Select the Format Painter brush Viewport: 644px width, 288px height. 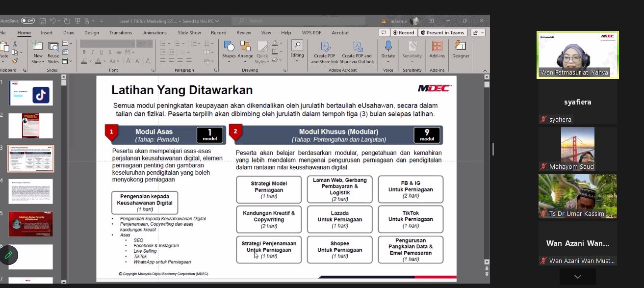point(15,61)
